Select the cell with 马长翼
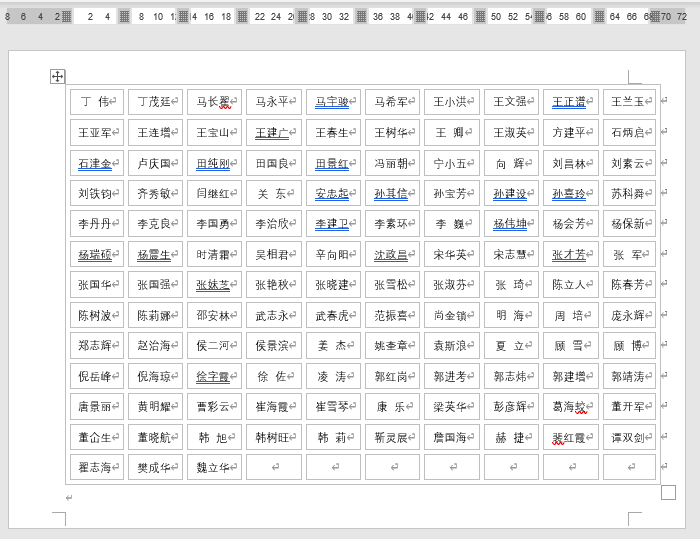Image resolution: width=700 pixels, height=539 pixels. click(x=214, y=102)
